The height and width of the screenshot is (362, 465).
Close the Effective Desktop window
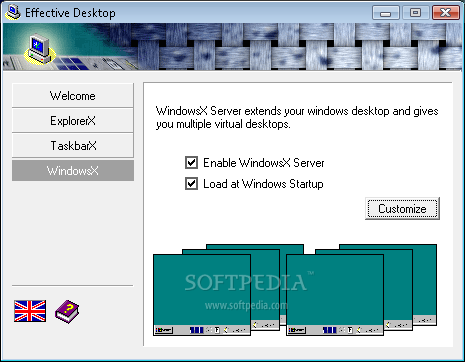click(445, 13)
